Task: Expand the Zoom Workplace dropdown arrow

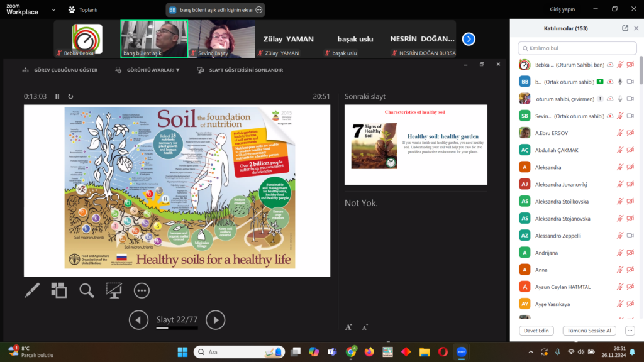Action: [53, 9]
